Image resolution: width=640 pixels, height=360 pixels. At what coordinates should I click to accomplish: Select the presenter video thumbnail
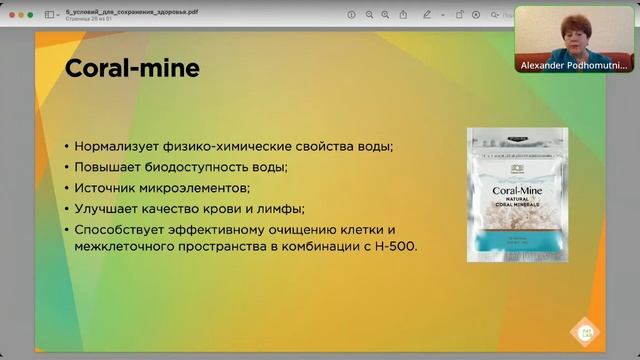tap(574, 39)
